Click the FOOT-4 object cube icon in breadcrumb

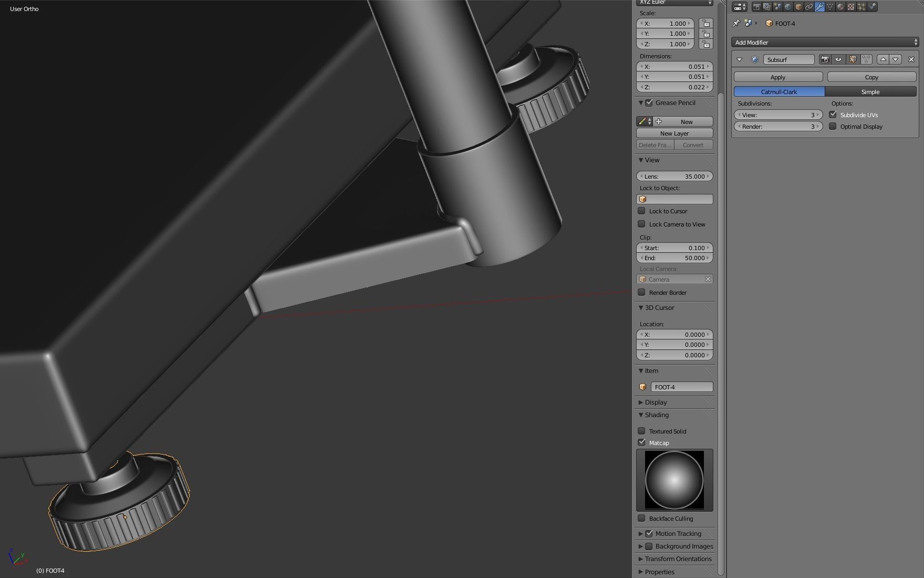[x=769, y=23]
